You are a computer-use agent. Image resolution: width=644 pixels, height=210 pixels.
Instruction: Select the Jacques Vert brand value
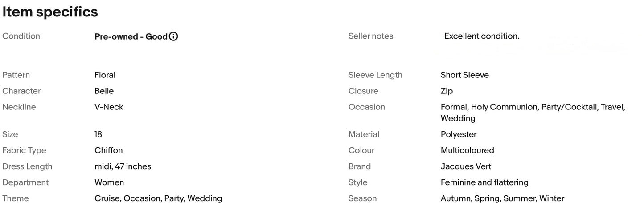tap(466, 166)
